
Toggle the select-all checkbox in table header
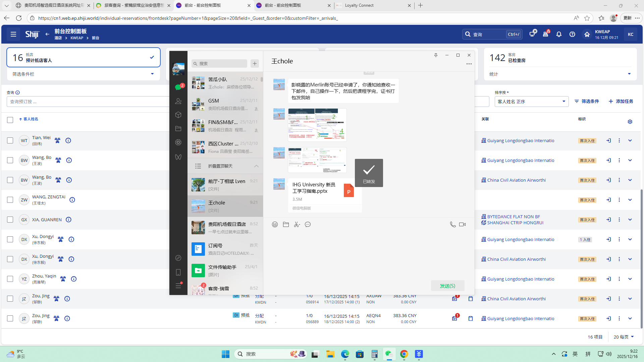(x=10, y=120)
